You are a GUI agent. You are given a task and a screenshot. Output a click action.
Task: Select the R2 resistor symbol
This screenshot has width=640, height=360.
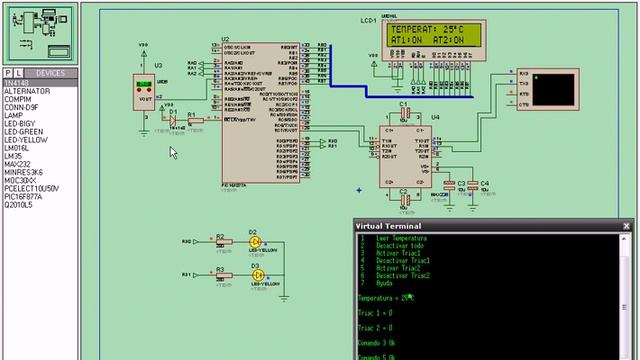coord(224,242)
